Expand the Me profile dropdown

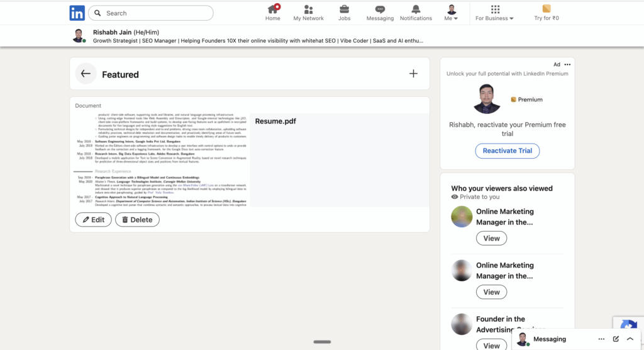click(452, 13)
